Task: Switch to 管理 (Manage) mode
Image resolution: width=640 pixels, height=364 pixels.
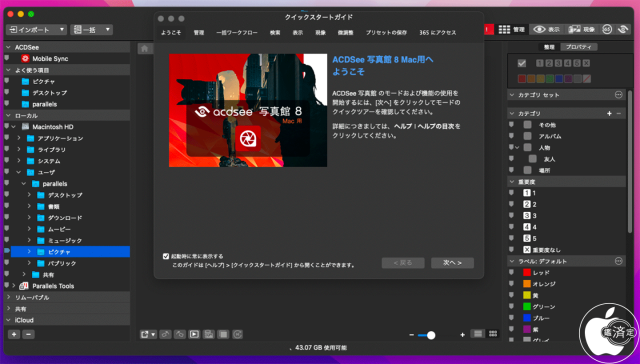Action: [511, 29]
